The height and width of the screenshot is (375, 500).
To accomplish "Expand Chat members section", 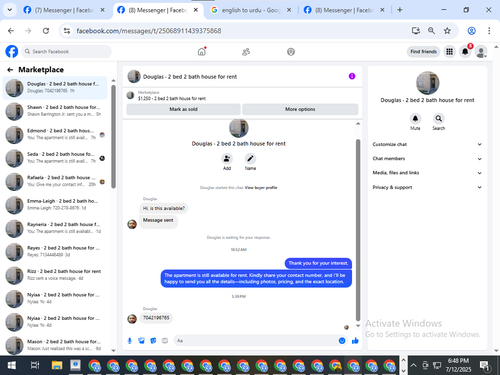I will click(x=427, y=159).
